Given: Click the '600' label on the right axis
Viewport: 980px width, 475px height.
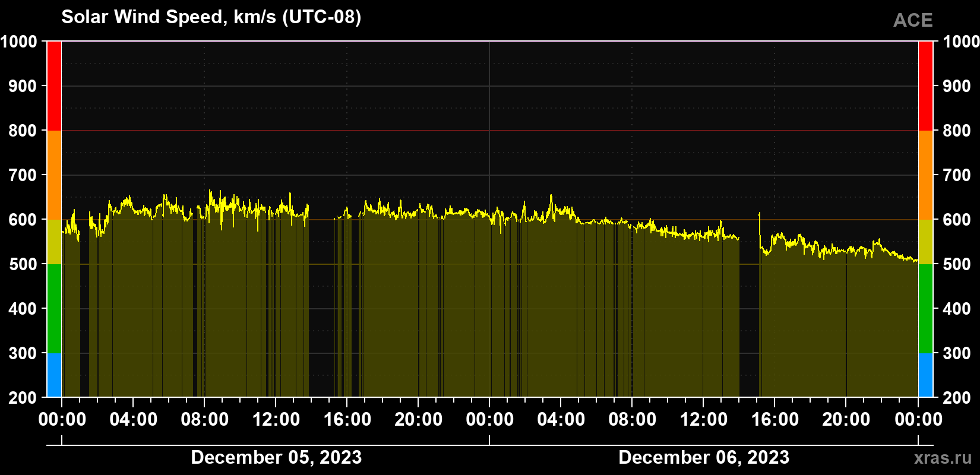Looking at the screenshot, I should point(957,220).
